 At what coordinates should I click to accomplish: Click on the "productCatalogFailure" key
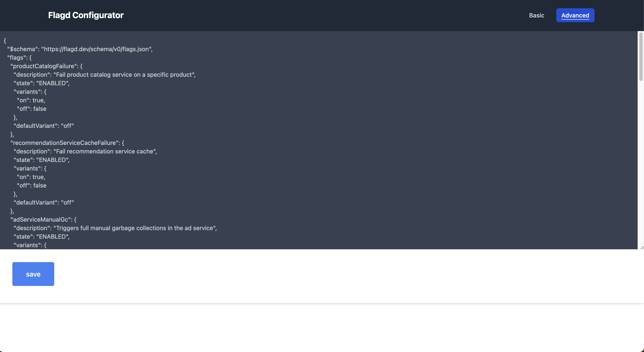pos(44,66)
